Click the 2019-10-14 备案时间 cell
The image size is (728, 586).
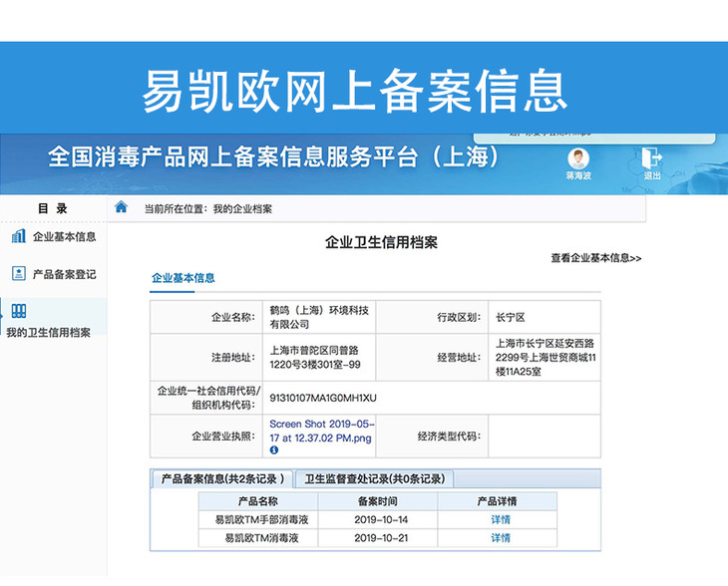tap(381, 520)
